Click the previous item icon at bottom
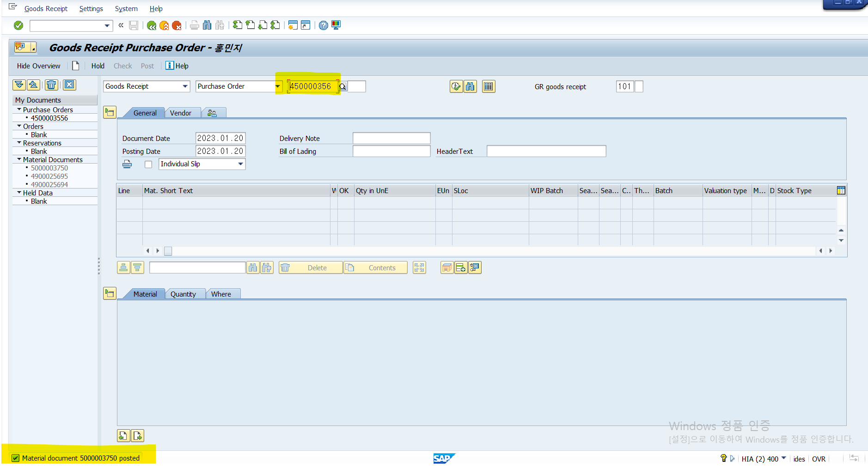 (x=123, y=436)
